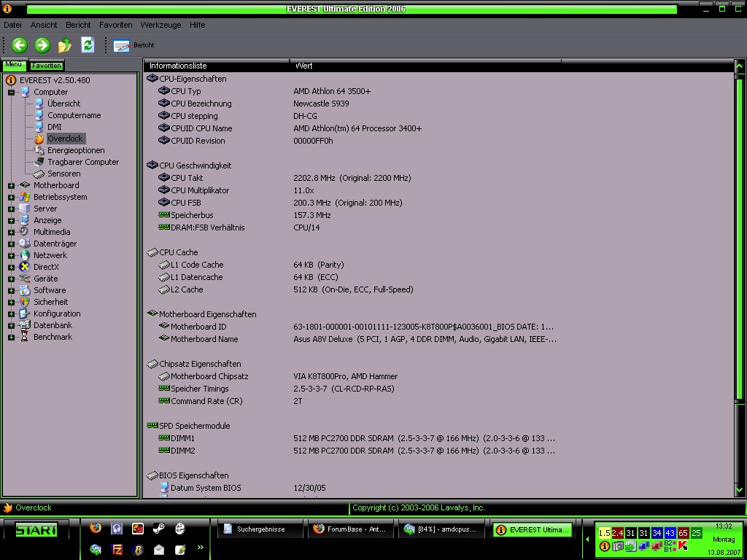Click the vertical scrollbar up arrow

(739, 66)
